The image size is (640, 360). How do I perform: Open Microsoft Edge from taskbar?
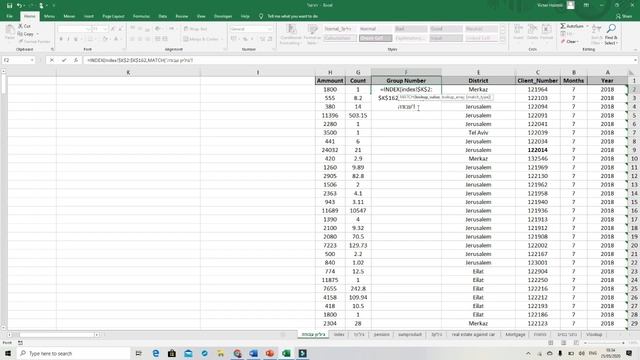(156, 353)
